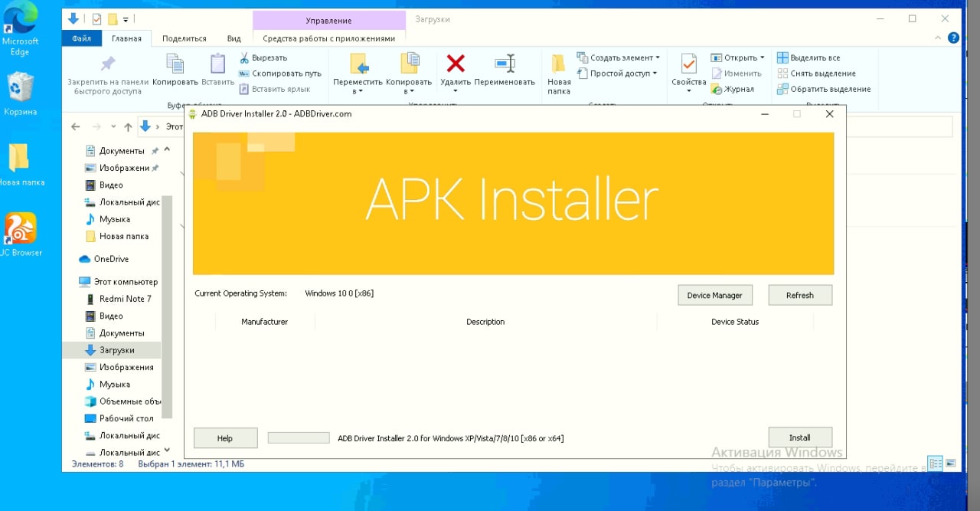The width and height of the screenshot is (980, 511).
Task: Select pinned Изображения in Quick access
Action: pyautogui.click(x=124, y=168)
